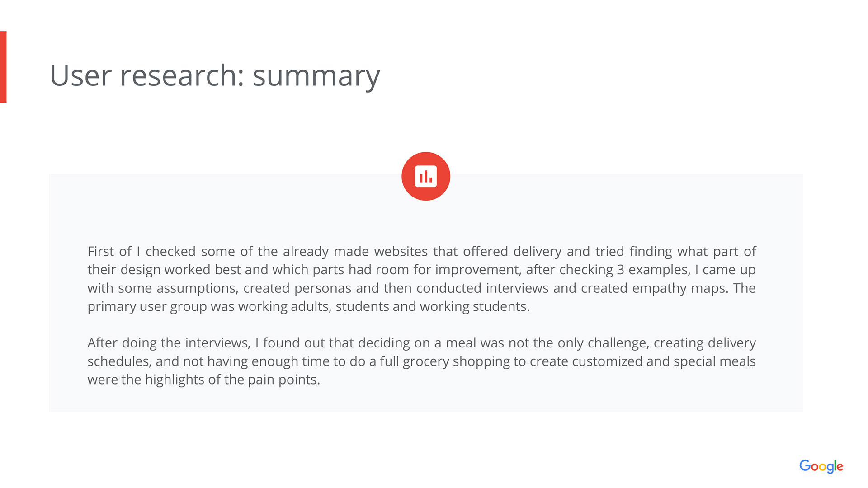This screenshot has width=868, height=488.
Task: Select the 'User research: summary' title
Action: coord(215,75)
